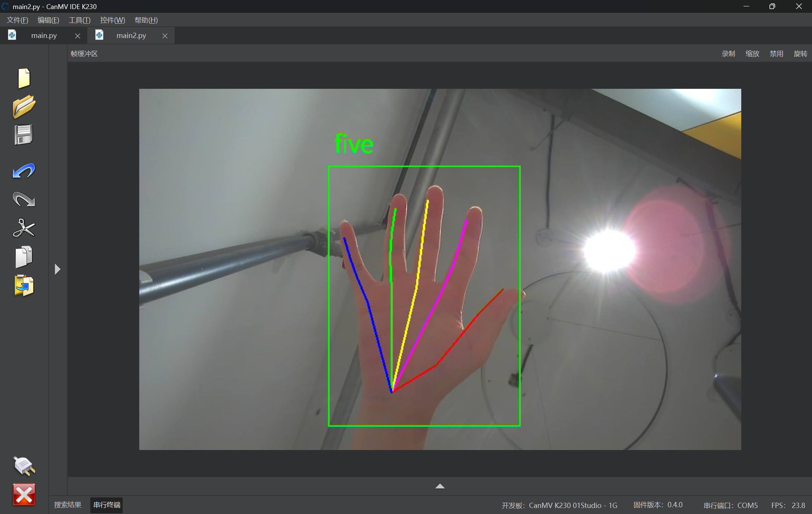Open the 控件(W) menu
Viewport: 812px width, 514px height.
coord(113,20)
